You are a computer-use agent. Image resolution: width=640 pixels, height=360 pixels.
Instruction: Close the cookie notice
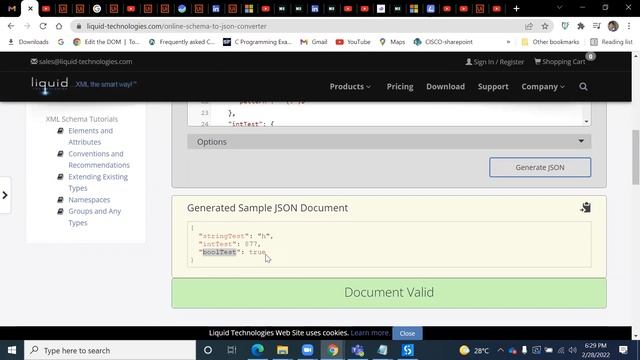point(407,333)
